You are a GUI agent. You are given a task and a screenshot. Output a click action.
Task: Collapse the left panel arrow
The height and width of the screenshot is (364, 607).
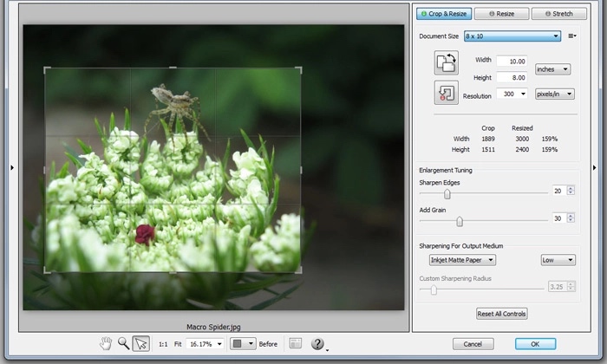(12, 168)
